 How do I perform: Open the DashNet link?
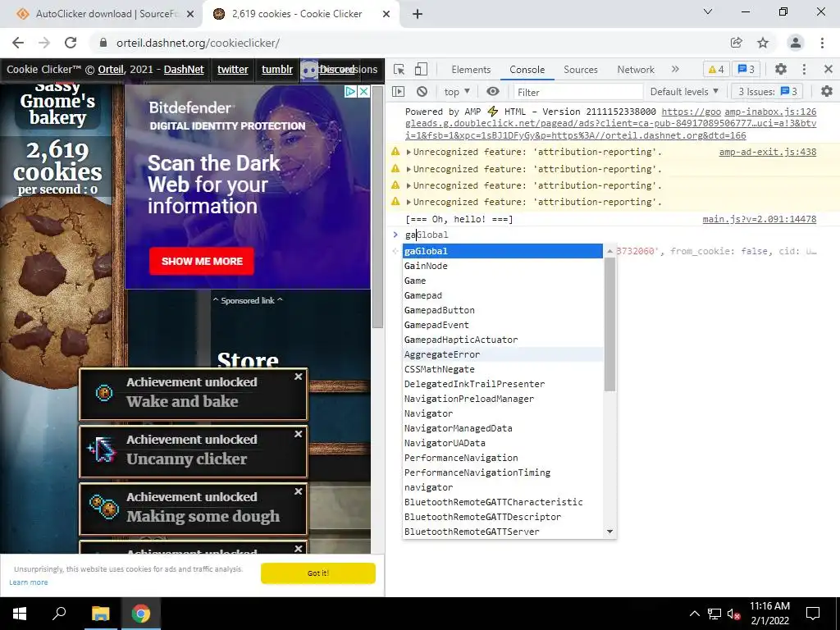(184, 70)
